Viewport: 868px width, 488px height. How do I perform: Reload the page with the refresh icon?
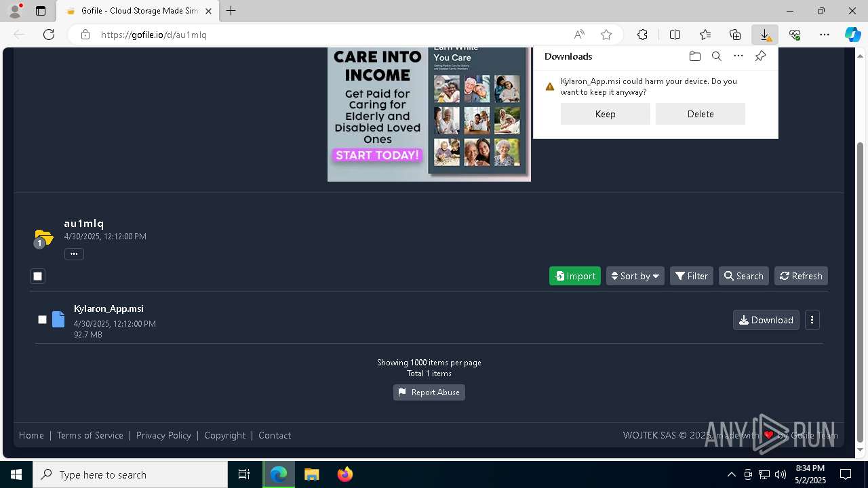click(x=49, y=35)
